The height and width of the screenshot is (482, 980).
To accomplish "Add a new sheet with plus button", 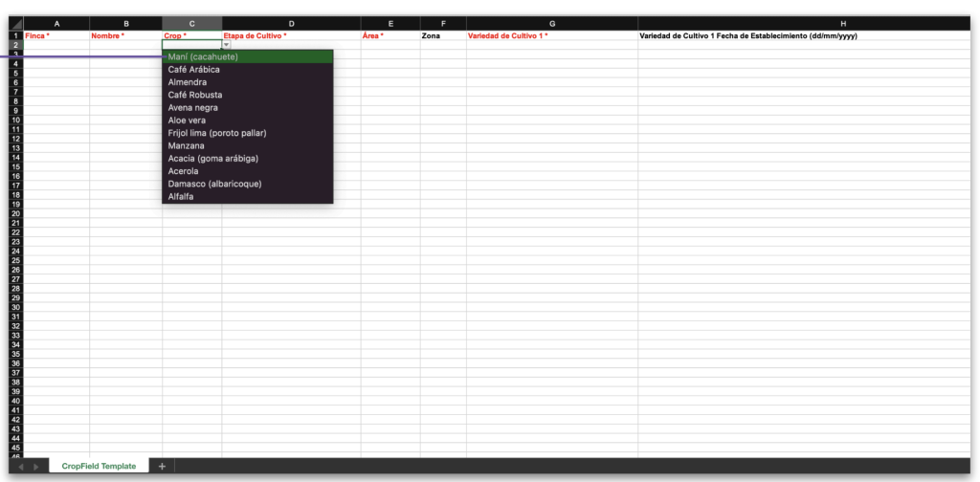I will coord(161,467).
